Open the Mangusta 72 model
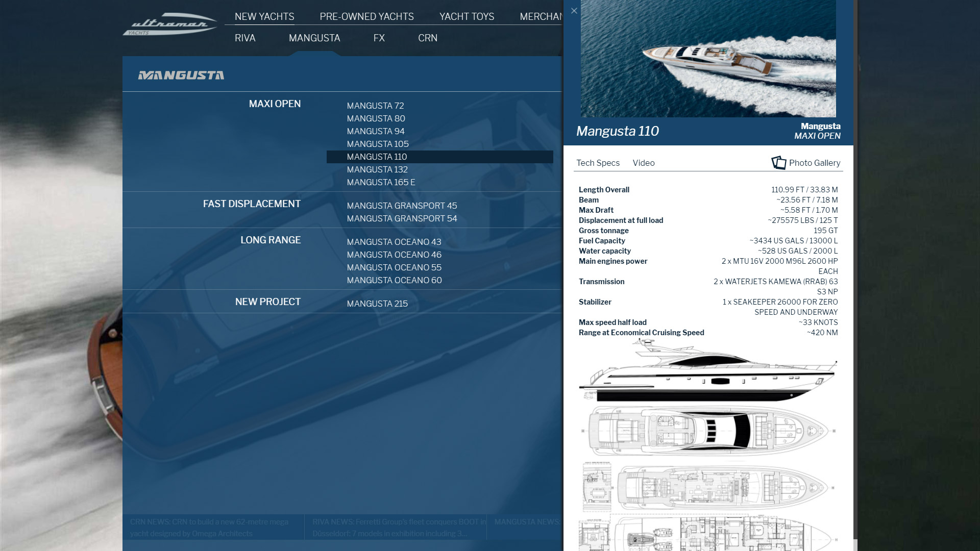Screen dimensions: 980x551 click(x=375, y=106)
